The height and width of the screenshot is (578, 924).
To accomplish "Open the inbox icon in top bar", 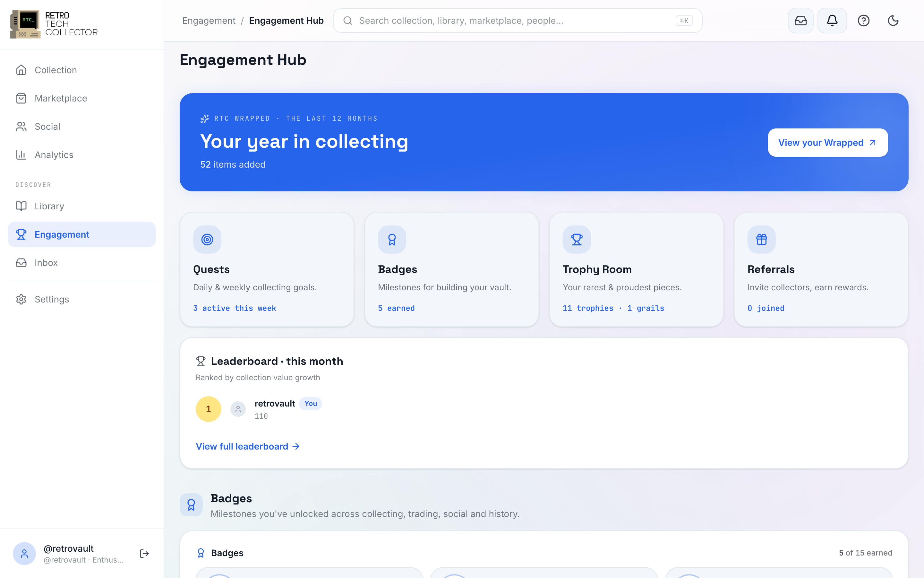I will click(x=801, y=21).
